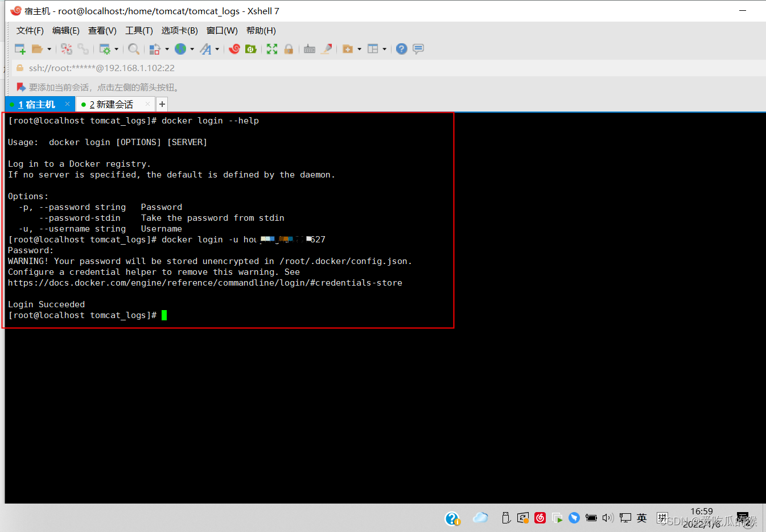Click the feedback speech bubble icon

pos(418,49)
